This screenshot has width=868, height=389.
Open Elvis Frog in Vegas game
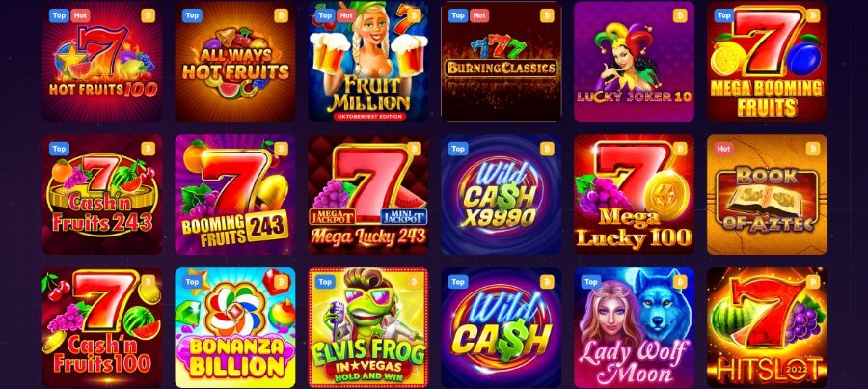tap(368, 327)
